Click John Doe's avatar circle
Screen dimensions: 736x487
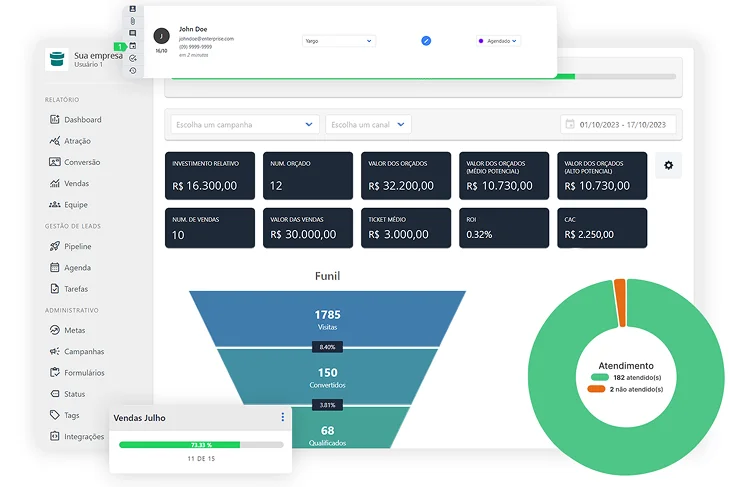tap(161, 36)
